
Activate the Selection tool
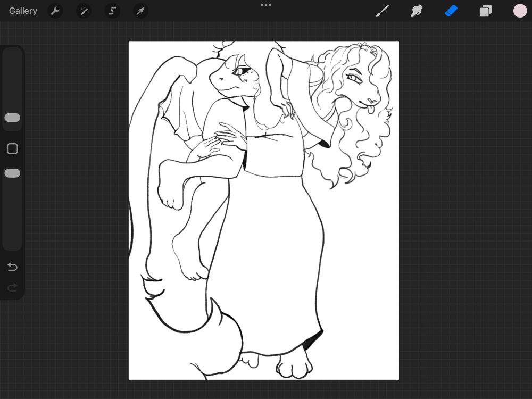tap(112, 11)
